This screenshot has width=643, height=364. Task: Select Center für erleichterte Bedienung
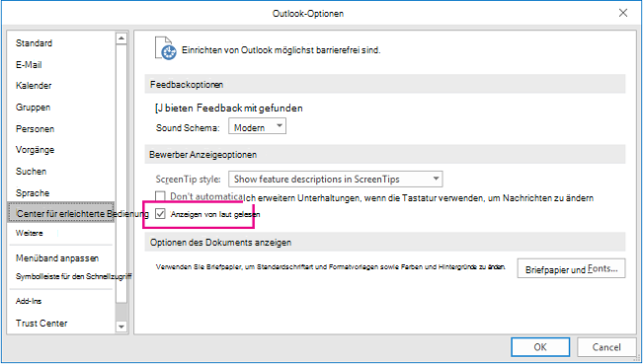tap(60, 213)
